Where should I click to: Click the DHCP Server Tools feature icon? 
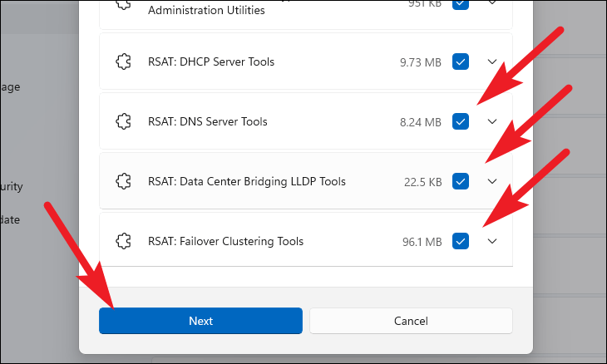click(x=124, y=61)
